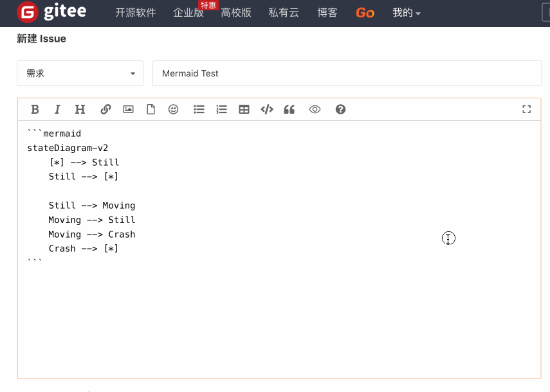Insert a code block with the </> icon
The image size is (550, 392).
(267, 109)
